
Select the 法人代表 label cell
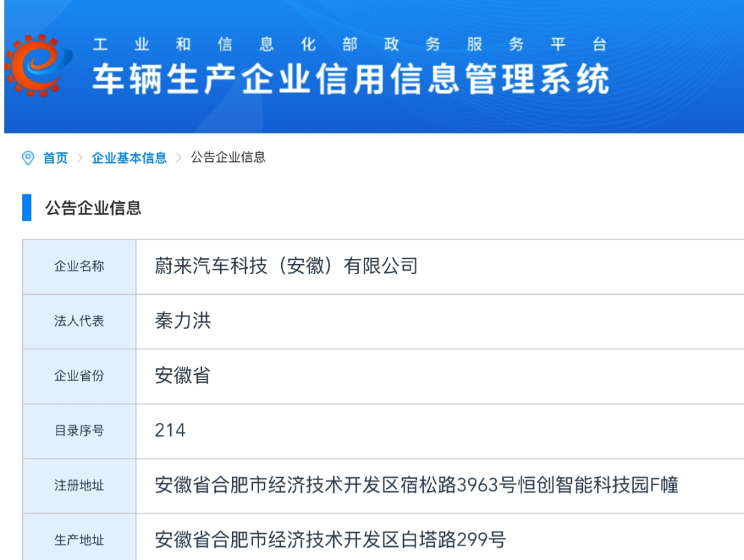79,321
